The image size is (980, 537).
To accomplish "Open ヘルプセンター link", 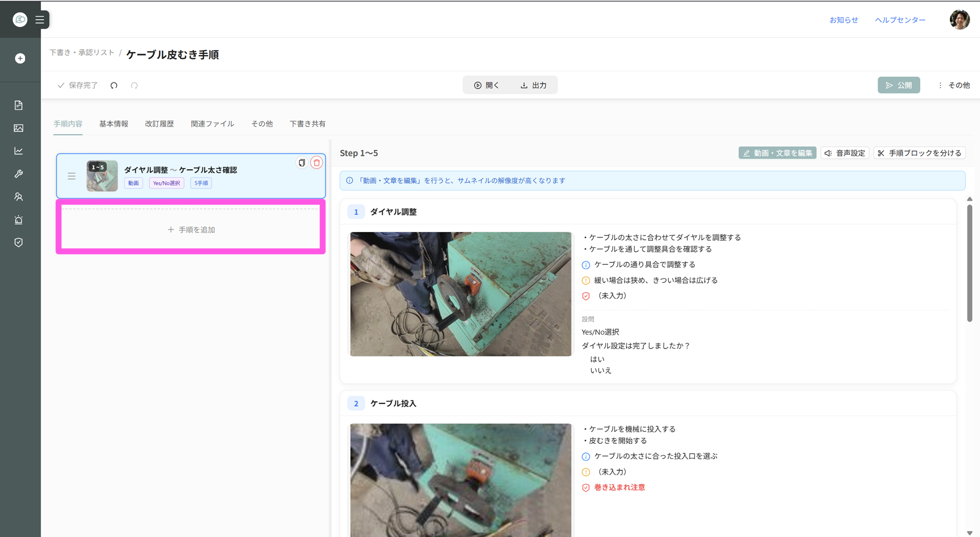I will coord(900,20).
